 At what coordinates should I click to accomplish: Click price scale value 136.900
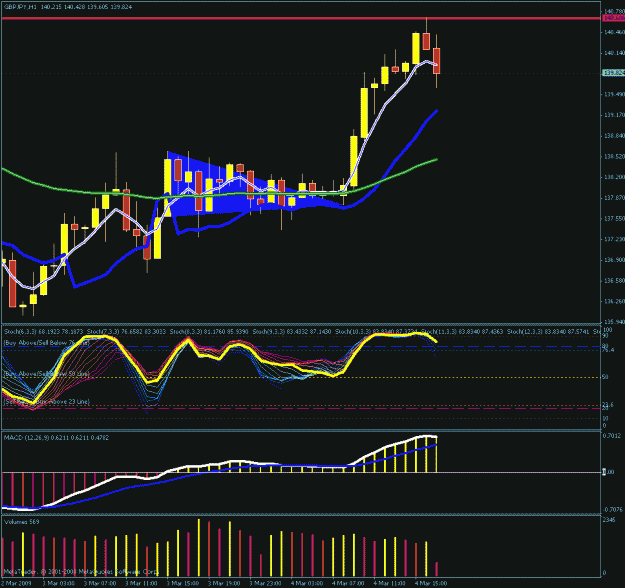coord(614,260)
